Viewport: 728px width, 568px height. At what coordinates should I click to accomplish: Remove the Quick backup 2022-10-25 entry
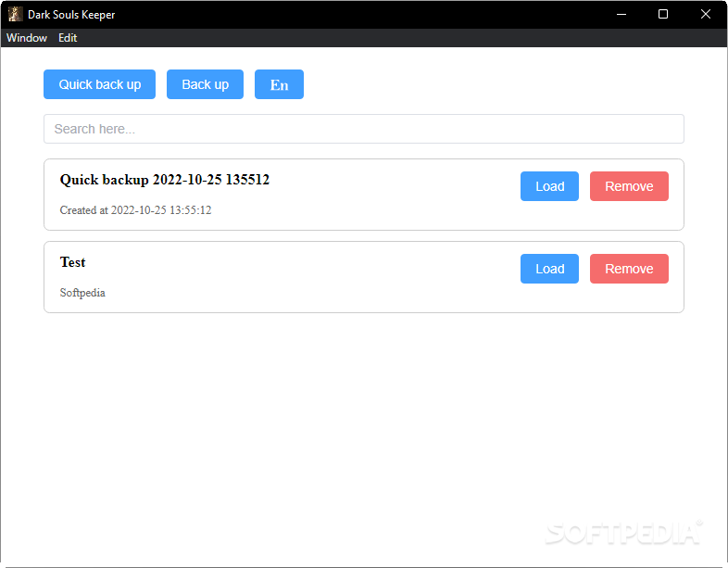[x=629, y=186]
